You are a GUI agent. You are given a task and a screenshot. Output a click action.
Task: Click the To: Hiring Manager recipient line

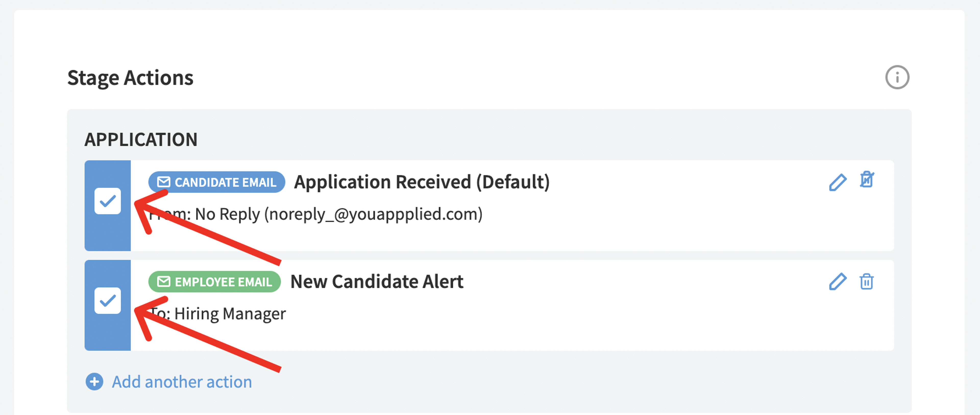(x=217, y=314)
